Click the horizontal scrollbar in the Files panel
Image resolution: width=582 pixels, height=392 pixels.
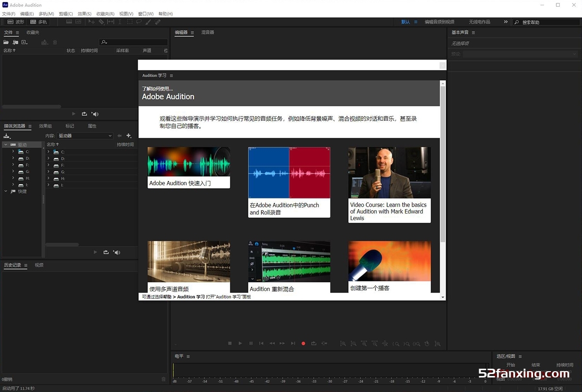pos(32,107)
